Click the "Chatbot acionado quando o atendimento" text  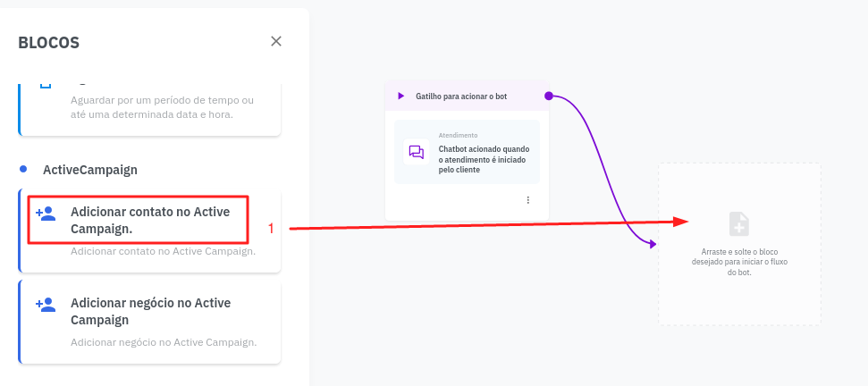(x=484, y=159)
